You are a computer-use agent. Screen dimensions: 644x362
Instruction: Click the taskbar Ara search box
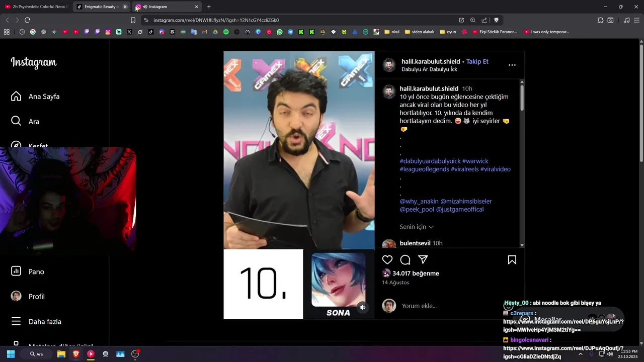[36, 354]
